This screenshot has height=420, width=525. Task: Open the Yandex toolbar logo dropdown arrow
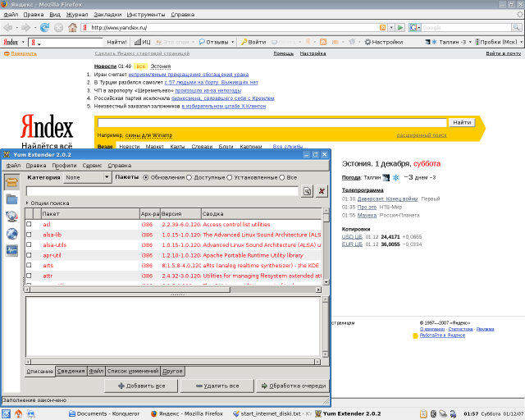[x=23, y=42]
